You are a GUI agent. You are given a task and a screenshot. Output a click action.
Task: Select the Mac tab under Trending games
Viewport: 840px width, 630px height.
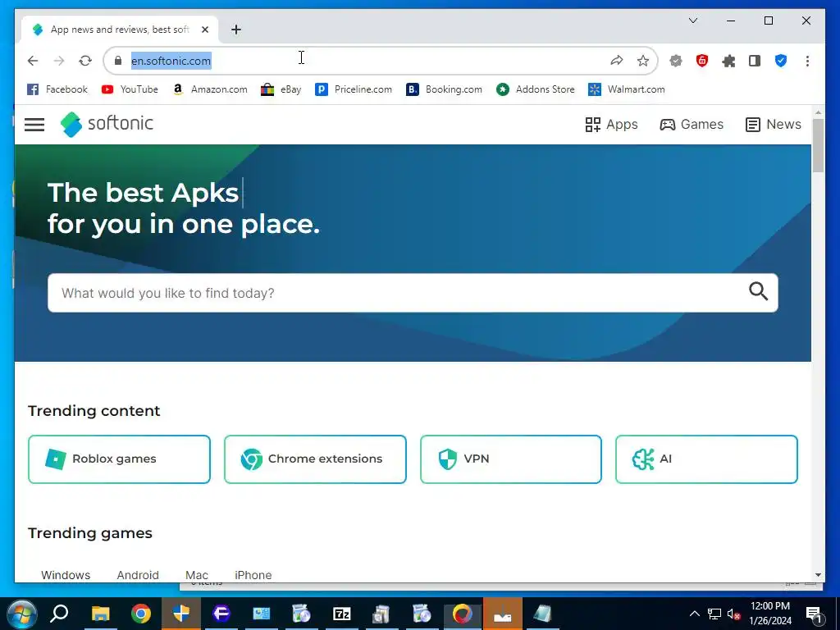coord(197,575)
